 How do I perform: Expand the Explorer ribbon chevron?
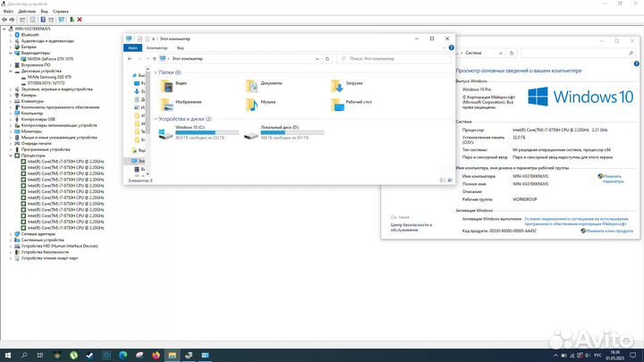[x=444, y=48]
